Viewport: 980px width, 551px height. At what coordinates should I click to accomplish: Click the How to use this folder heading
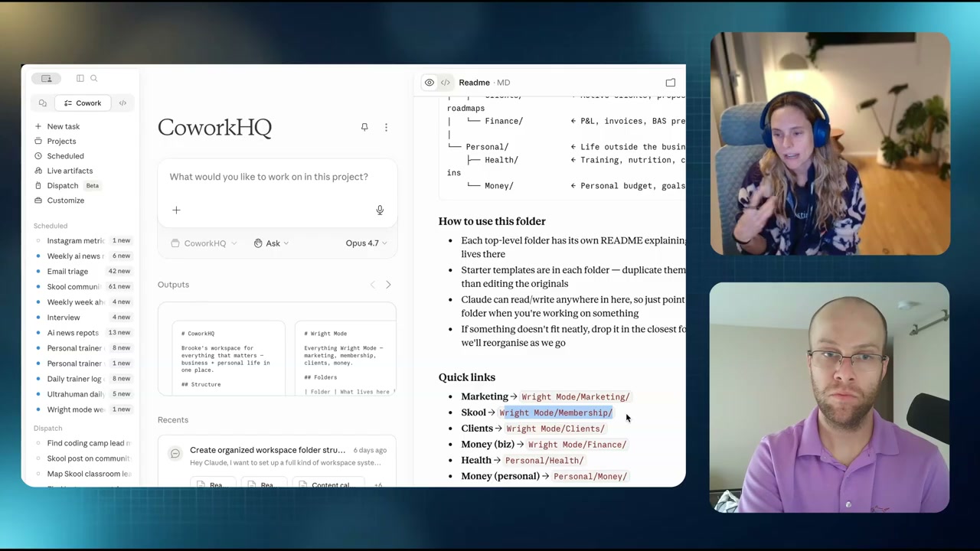click(x=492, y=221)
